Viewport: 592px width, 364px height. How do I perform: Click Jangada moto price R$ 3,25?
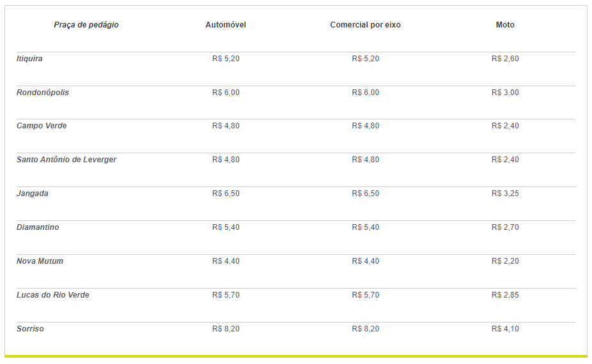[505, 193]
